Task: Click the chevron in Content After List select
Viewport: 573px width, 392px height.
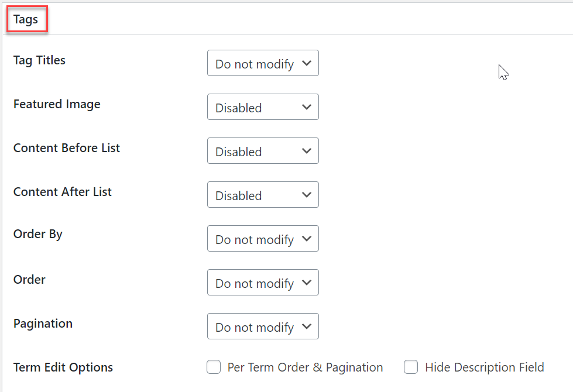Action: point(307,195)
